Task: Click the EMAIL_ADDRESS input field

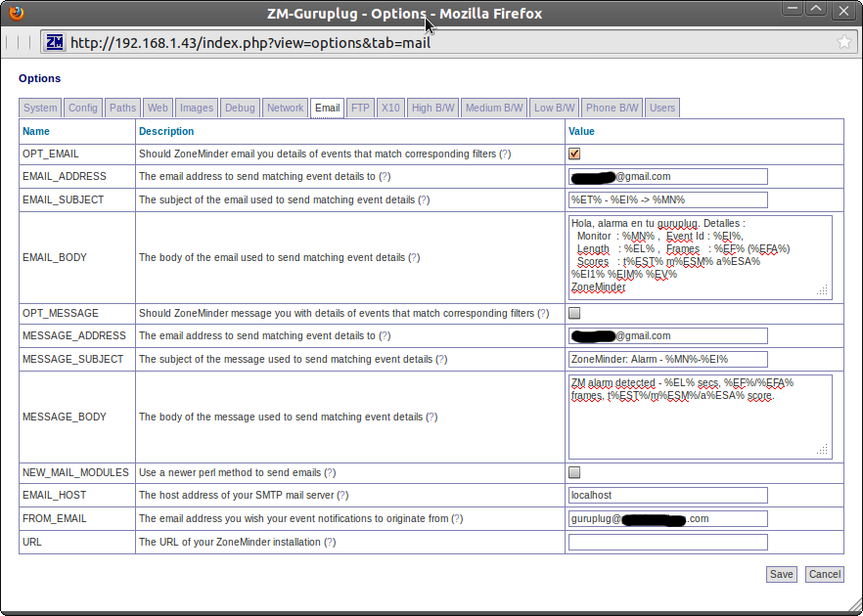Action: click(x=668, y=177)
